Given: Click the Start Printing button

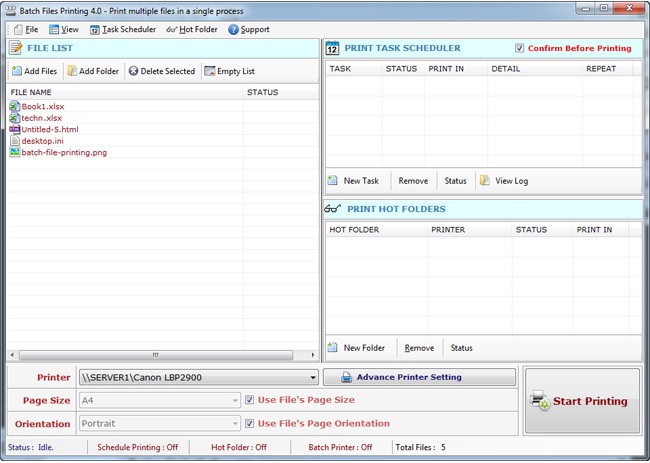Looking at the screenshot, I should click(x=581, y=401).
